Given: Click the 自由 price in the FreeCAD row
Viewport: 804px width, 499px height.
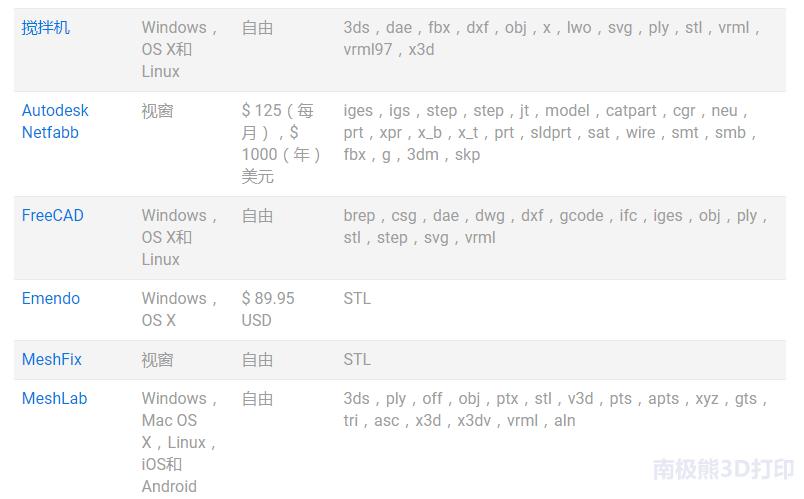Looking at the screenshot, I should tap(258, 215).
